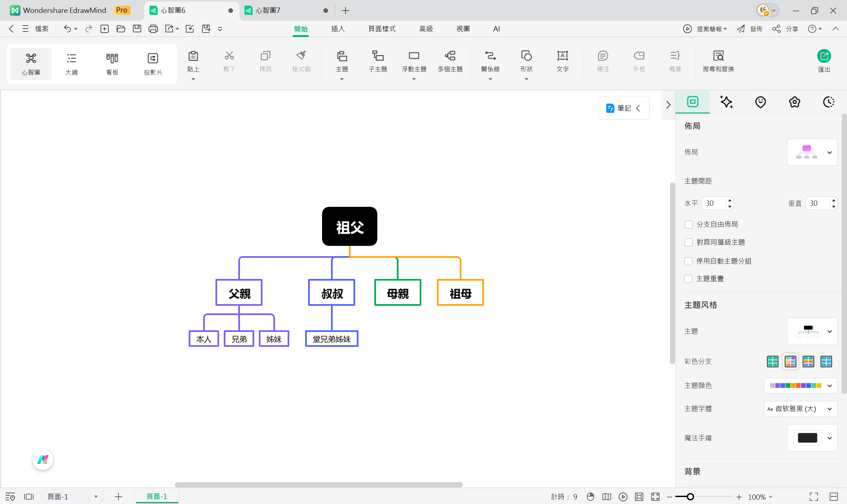
Task: Switch to the 心智圖7 document tab
Action: coord(268,11)
